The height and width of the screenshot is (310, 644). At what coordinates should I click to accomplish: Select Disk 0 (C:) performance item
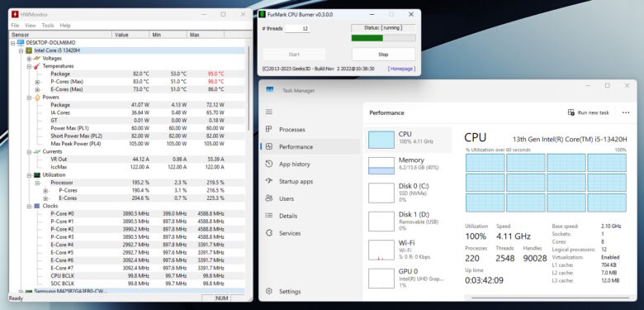[407, 193]
